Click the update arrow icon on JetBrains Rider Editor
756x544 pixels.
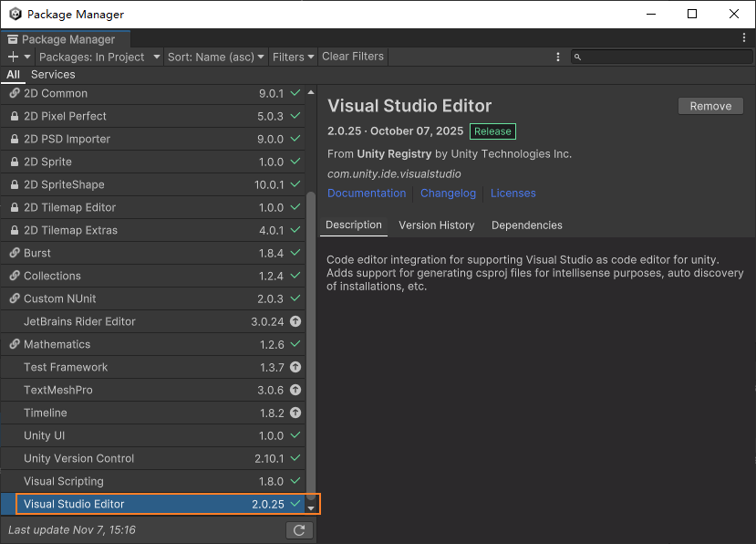[x=295, y=321]
